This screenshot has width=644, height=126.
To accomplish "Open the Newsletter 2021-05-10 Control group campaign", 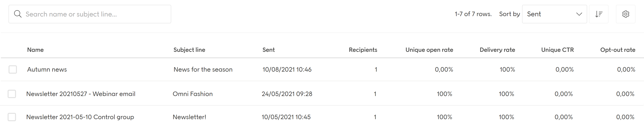I will pos(80,117).
